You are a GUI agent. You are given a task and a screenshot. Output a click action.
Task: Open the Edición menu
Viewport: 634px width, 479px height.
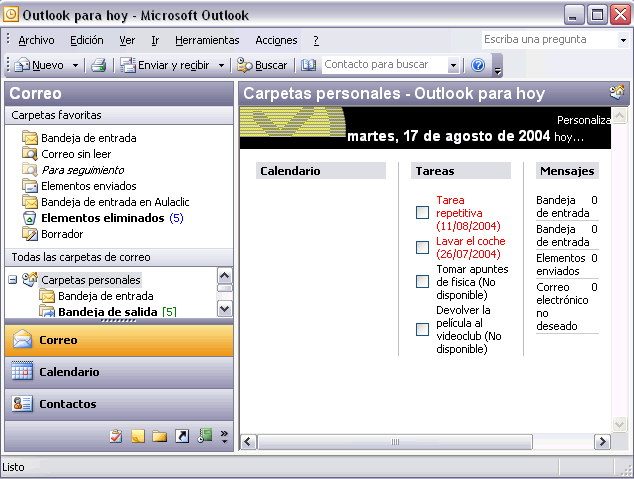(87, 40)
